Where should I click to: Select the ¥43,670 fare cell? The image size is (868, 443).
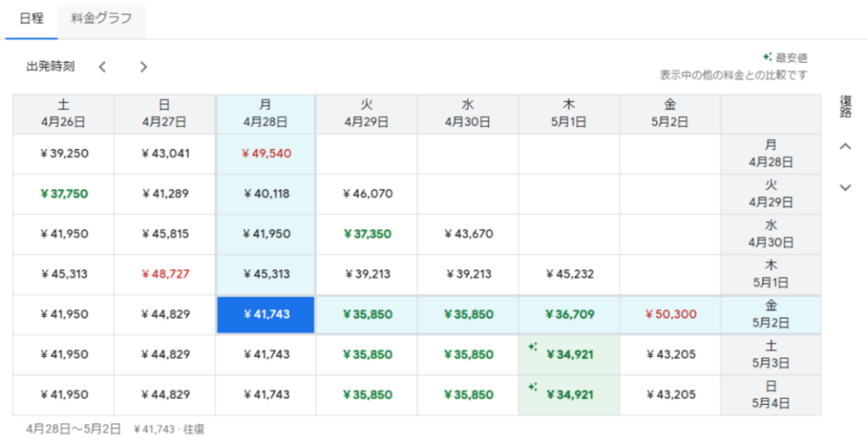tap(468, 235)
